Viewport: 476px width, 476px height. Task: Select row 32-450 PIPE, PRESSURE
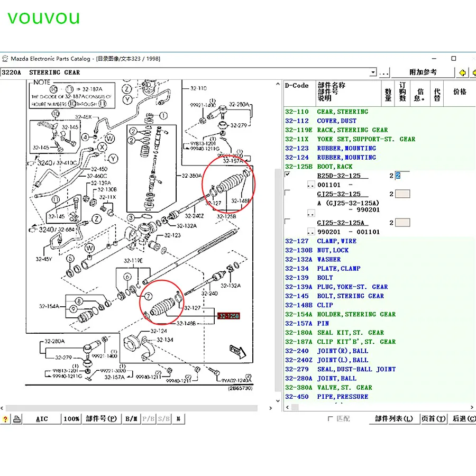coord(379,397)
